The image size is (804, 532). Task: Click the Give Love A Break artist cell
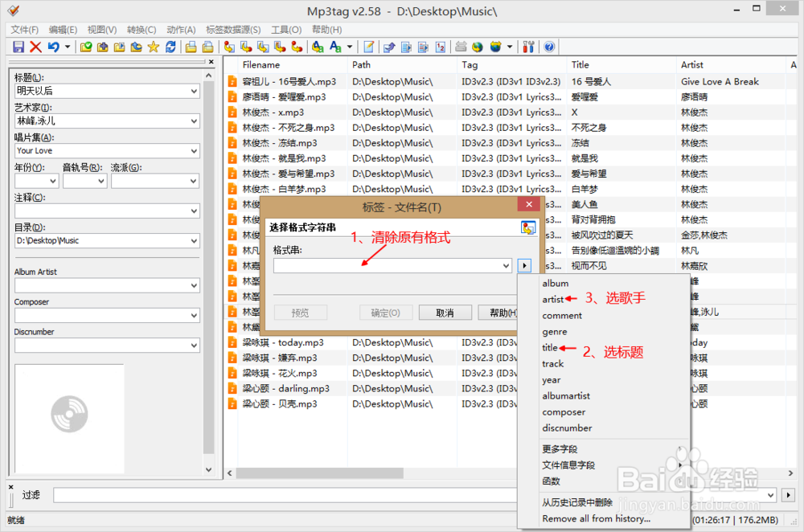click(x=720, y=81)
